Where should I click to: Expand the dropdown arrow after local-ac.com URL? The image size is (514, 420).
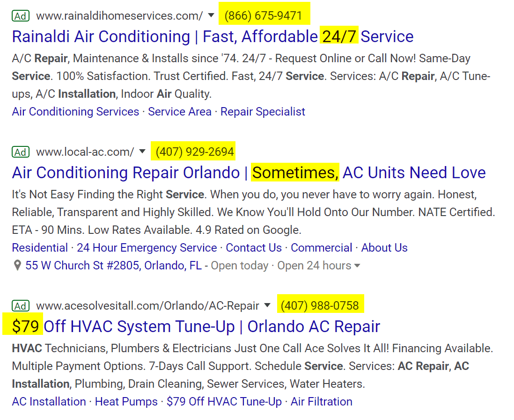click(x=142, y=151)
